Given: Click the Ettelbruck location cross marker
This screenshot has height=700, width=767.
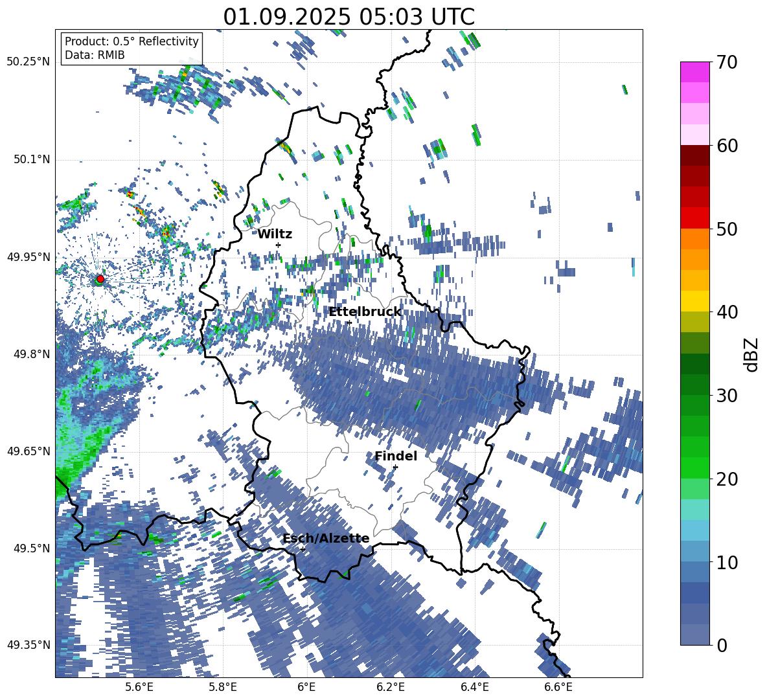Looking at the screenshot, I should [x=349, y=322].
